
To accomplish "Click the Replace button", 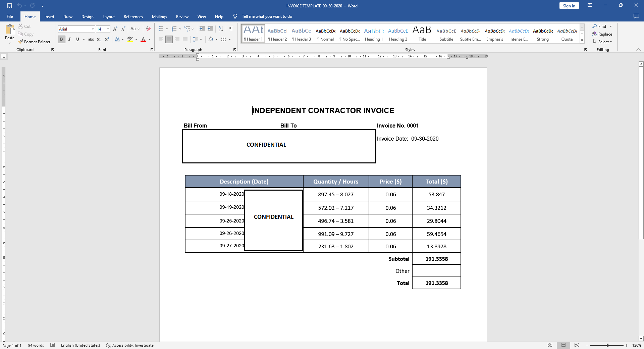I will coord(602,34).
